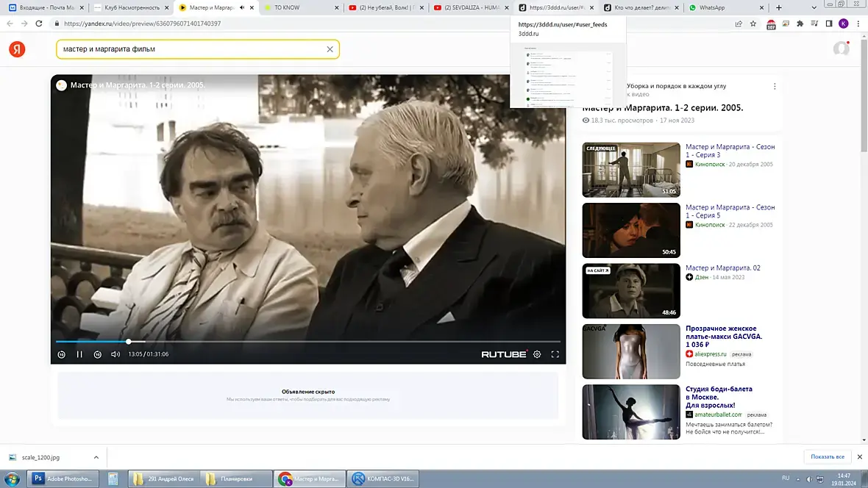Switch to Adobe Photoshop in taskbar
868x488 pixels.
coord(63,478)
